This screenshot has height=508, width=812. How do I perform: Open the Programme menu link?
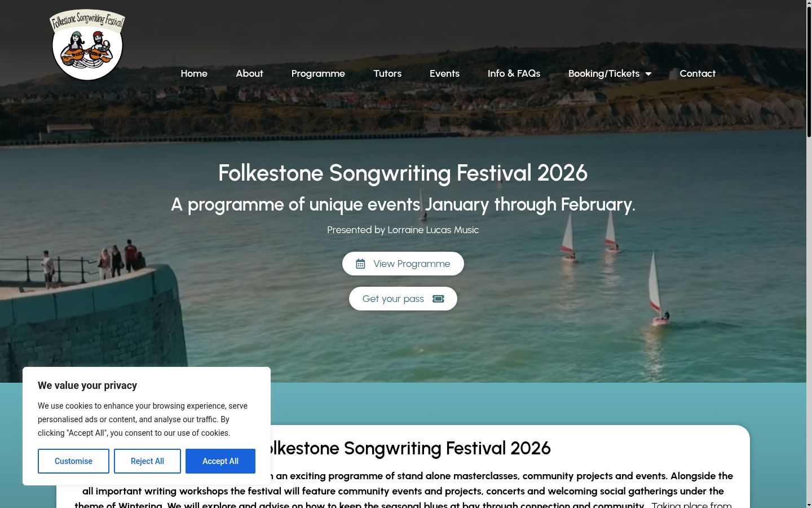(x=318, y=73)
